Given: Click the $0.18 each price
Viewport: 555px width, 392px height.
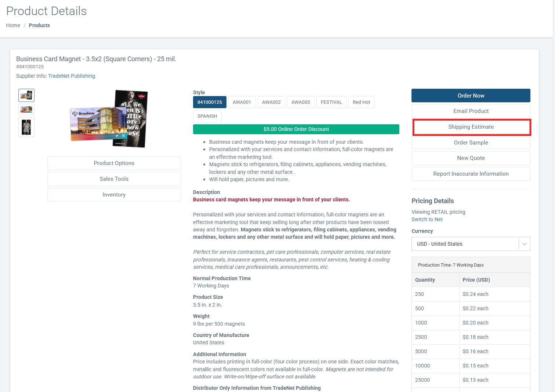Looking at the screenshot, I should pos(476,337).
